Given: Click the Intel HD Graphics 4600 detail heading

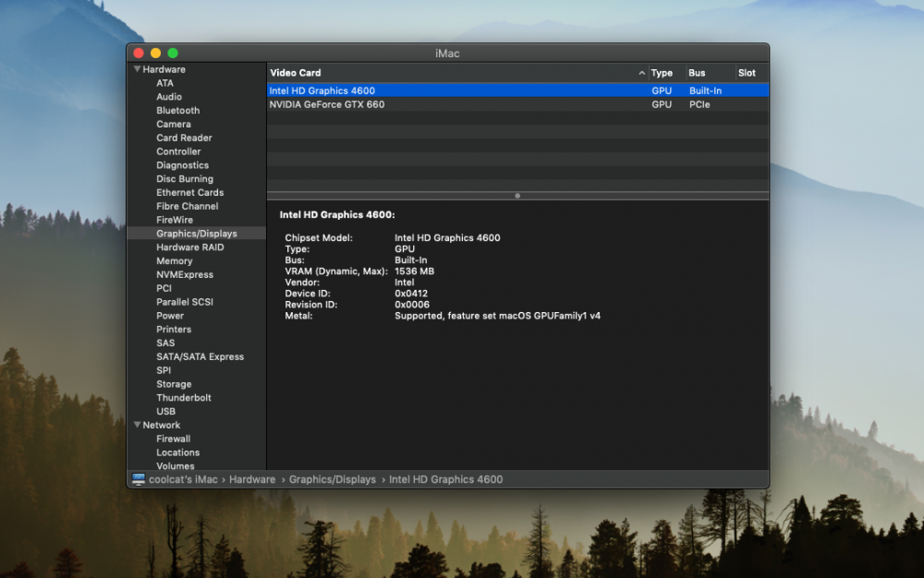Looking at the screenshot, I should pyautogui.click(x=337, y=214).
